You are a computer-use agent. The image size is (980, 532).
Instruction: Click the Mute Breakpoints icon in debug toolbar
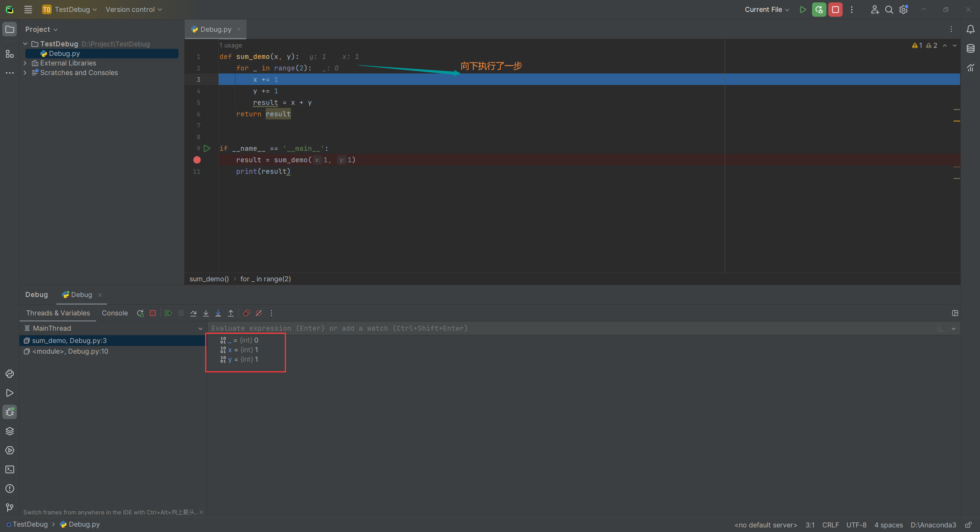(x=259, y=313)
